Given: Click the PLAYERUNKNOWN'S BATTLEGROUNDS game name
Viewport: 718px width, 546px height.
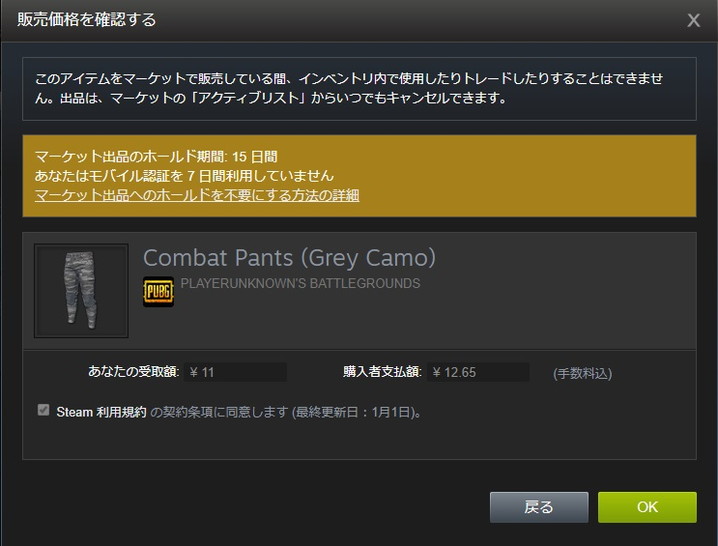Looking at the screenshot, I should 300,284.
